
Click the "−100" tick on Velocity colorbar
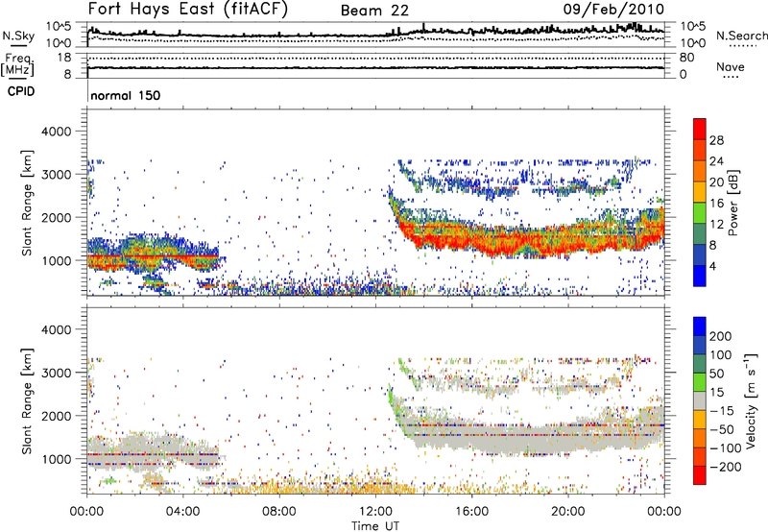pyautogui.click(x=726, y=448)
